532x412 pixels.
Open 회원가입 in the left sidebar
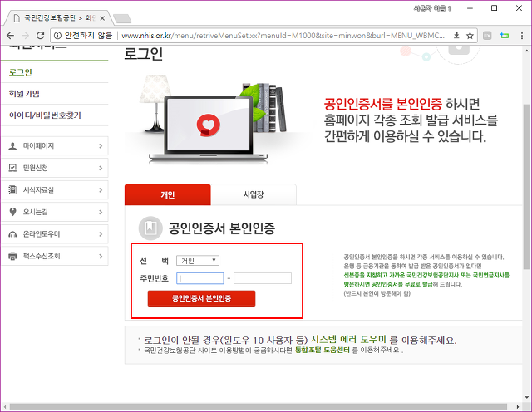pyautogui.click(x=24, y=94)
